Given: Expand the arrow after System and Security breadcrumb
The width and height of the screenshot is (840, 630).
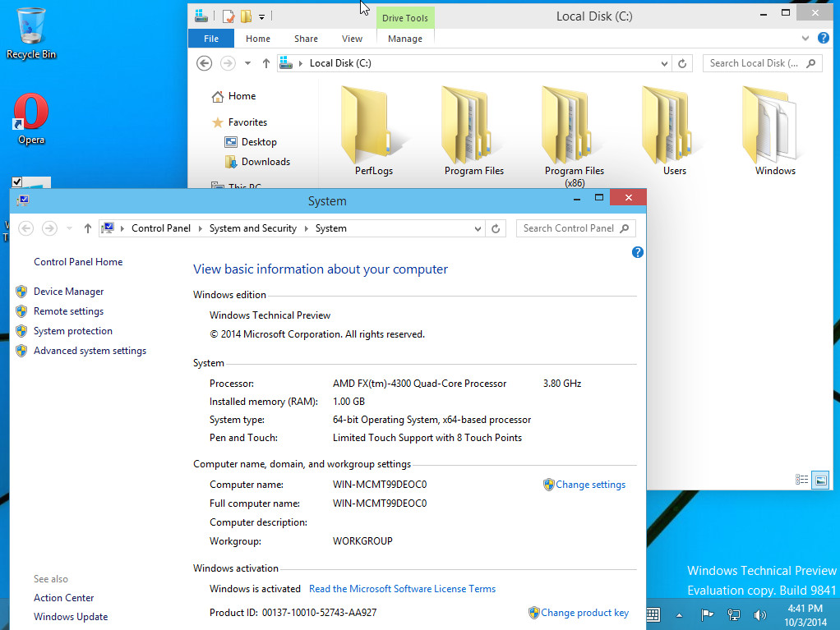Looking at the screenshot, I should (x=307, y=228).
